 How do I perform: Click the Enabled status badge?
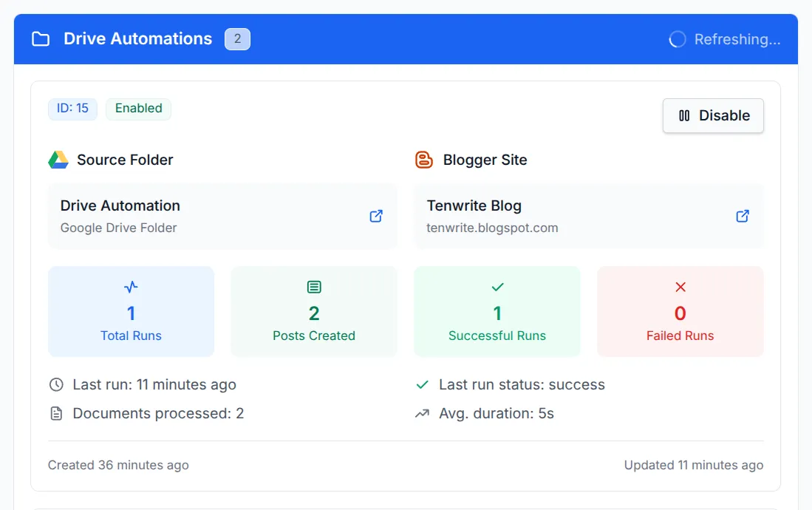[x=138, y=109]
